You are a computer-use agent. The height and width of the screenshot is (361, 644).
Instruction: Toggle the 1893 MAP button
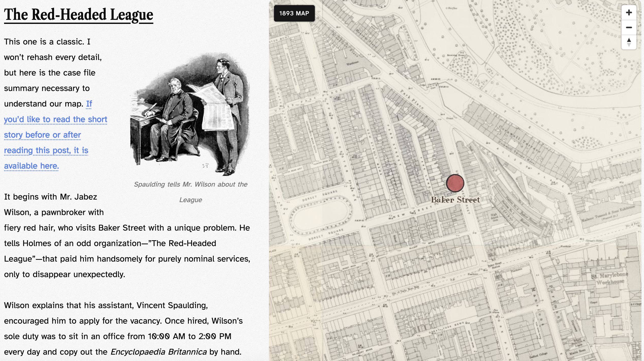point(294,13)
